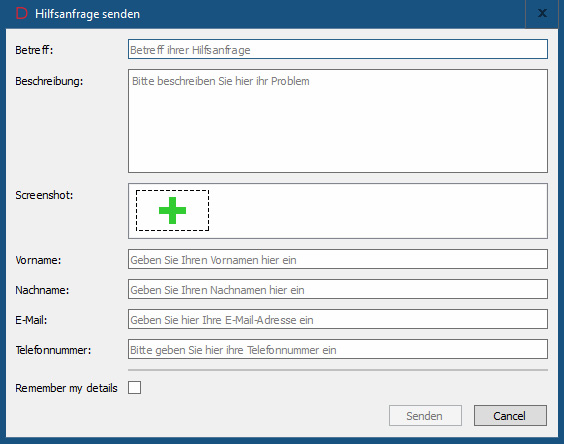The image size is (564, 444).
Task: Click the Cancel button
Action: (x=510, y=416)
